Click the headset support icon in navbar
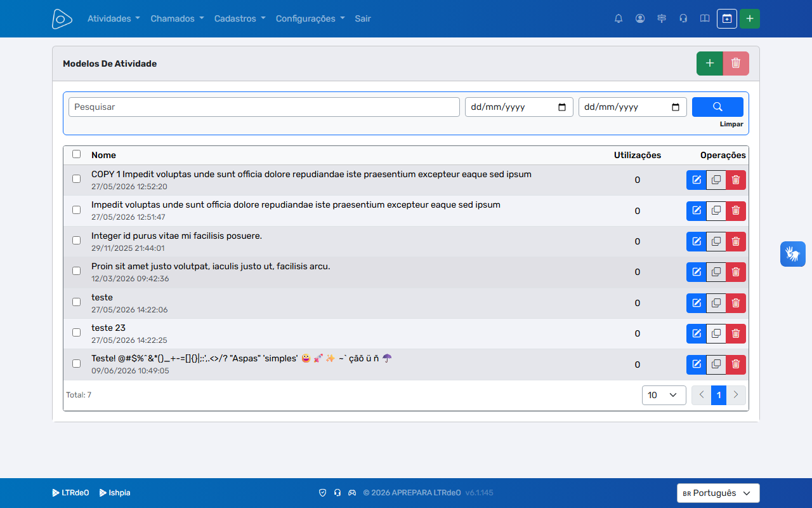The width and height of the screenshot is (812, 508). click(x=683, y=18)
